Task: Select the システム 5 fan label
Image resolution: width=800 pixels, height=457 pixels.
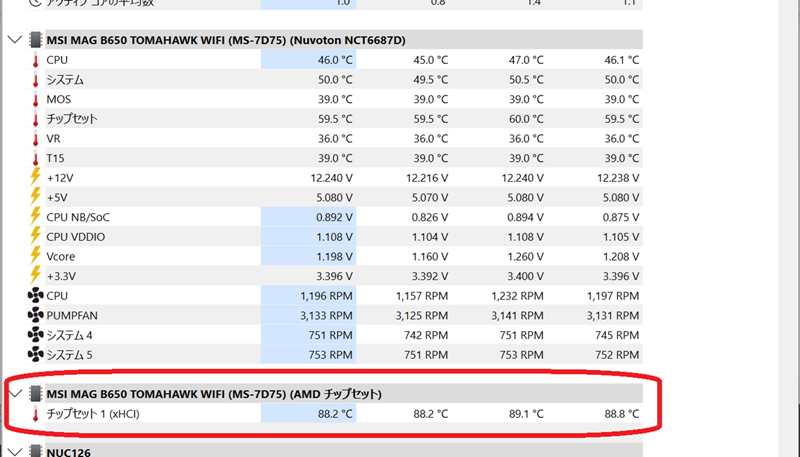Action: coord(69,355)
